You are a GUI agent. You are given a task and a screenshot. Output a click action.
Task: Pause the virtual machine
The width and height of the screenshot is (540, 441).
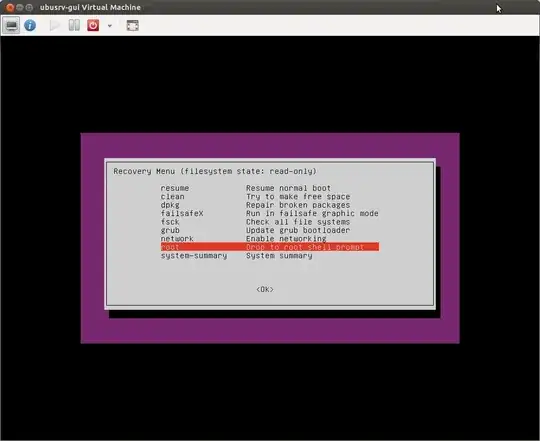[74, 25]
